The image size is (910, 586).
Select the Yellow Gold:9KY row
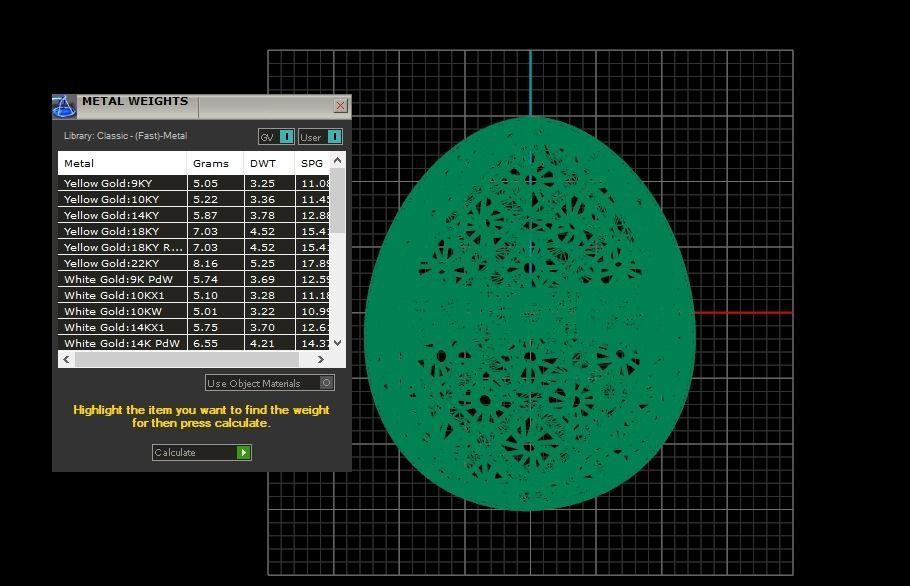pos(194,183)
